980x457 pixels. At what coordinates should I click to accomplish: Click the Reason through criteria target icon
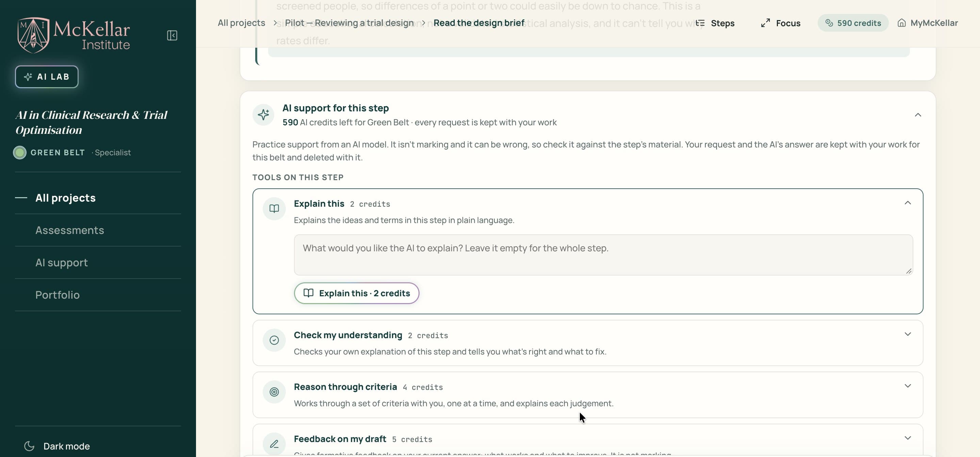click(274, 392)
